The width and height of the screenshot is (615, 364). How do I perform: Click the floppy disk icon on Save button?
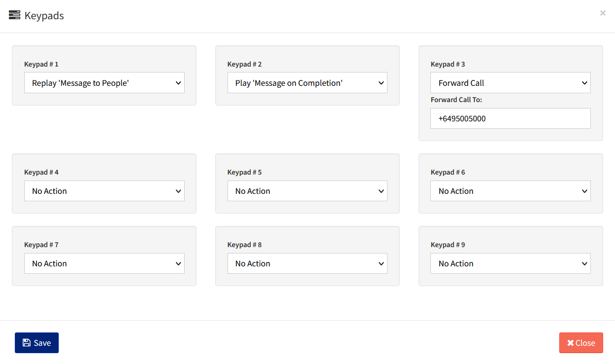[26, 342]
